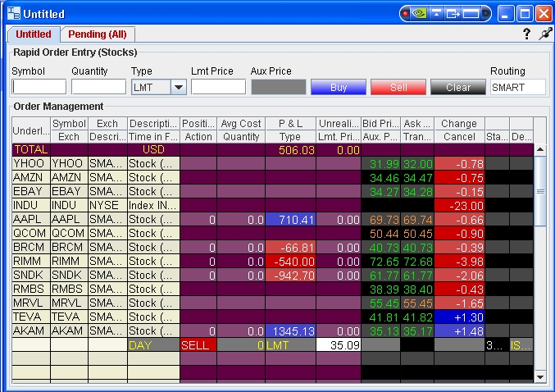This screenshot has width=555, height=392.
Task: Click the pushpin icon to pin window
Action: 543,34
